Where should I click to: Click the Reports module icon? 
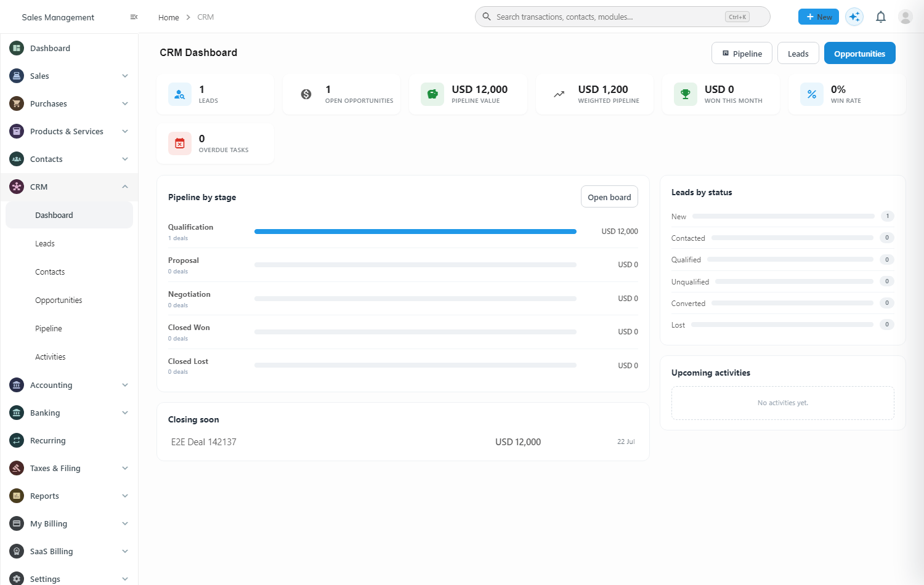pyautogui.click(x=17, y=496)
